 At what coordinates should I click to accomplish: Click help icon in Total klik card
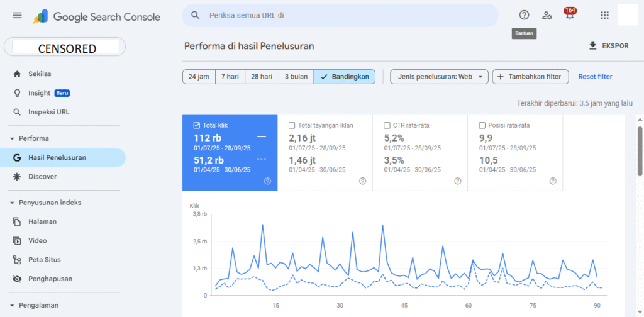coord(267,181)
